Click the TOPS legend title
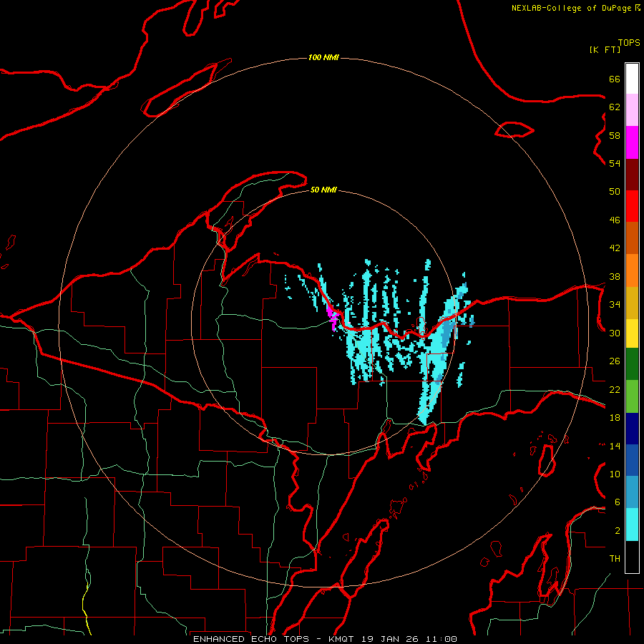Screen dimensions: 644x644 tap(629, 43)
